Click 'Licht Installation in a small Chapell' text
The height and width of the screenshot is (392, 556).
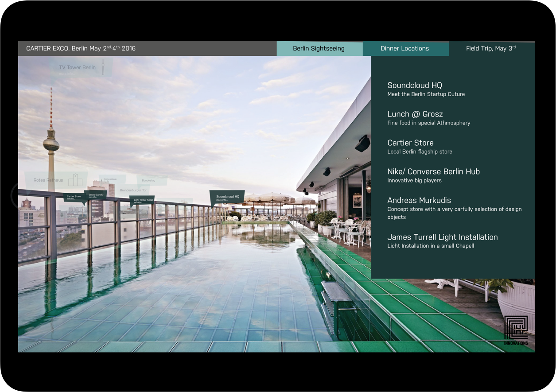[431, 246]
